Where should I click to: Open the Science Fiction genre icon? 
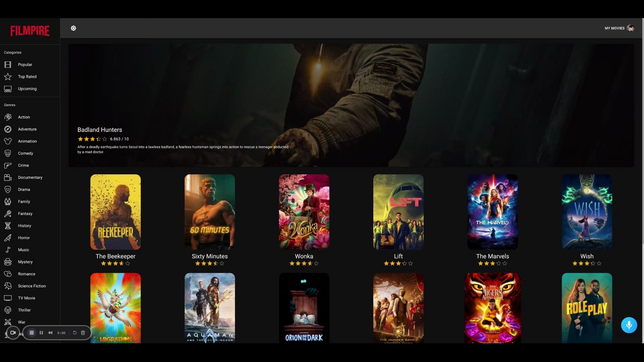[x=8, y=286]
